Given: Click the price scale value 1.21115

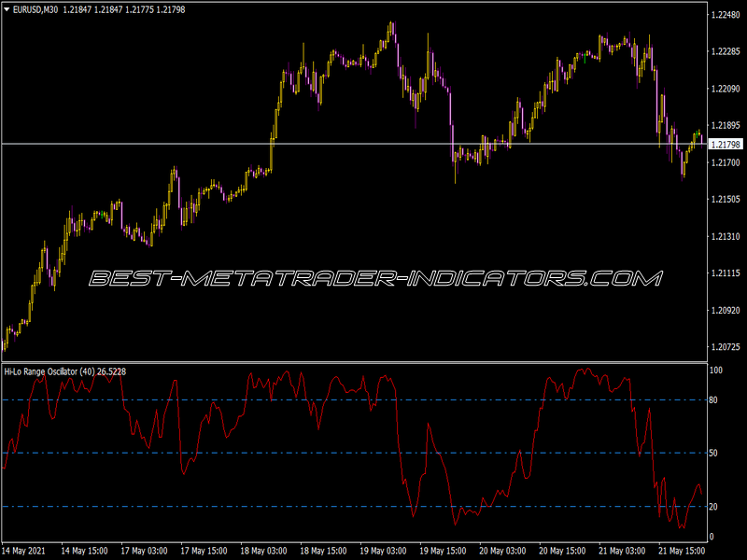Looking at the screenshot, I should pos(726,273).
